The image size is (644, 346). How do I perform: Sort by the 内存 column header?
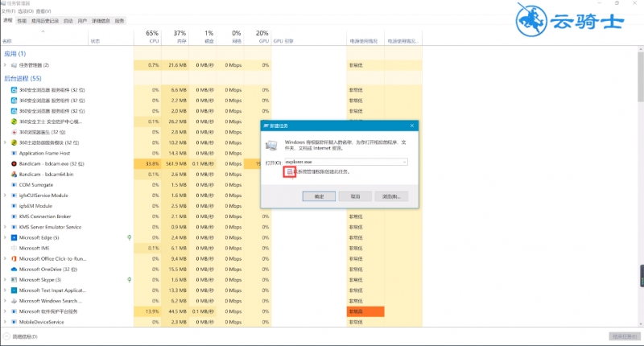[175, 36]
